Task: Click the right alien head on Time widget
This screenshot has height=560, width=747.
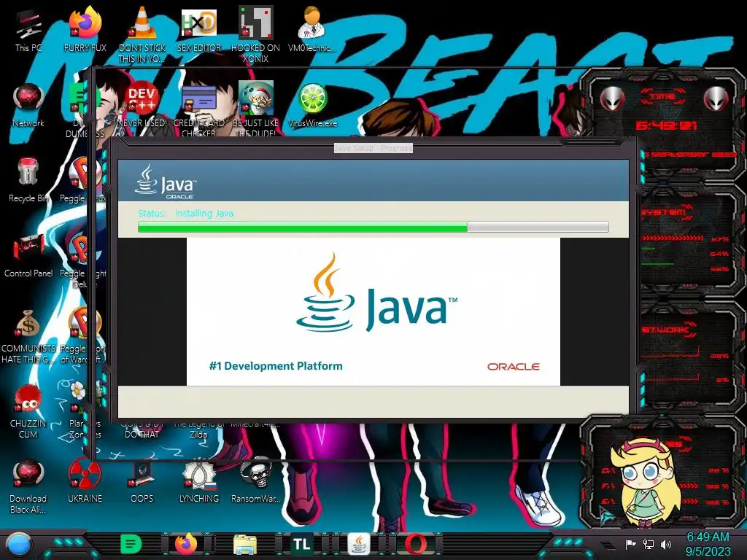Action: point(716,98)
